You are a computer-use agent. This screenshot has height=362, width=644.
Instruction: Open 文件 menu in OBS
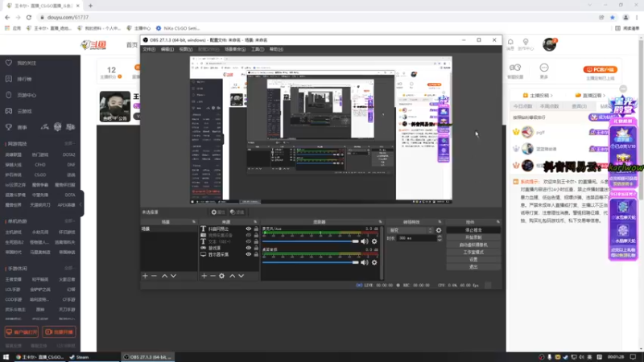tap(149, 49)
